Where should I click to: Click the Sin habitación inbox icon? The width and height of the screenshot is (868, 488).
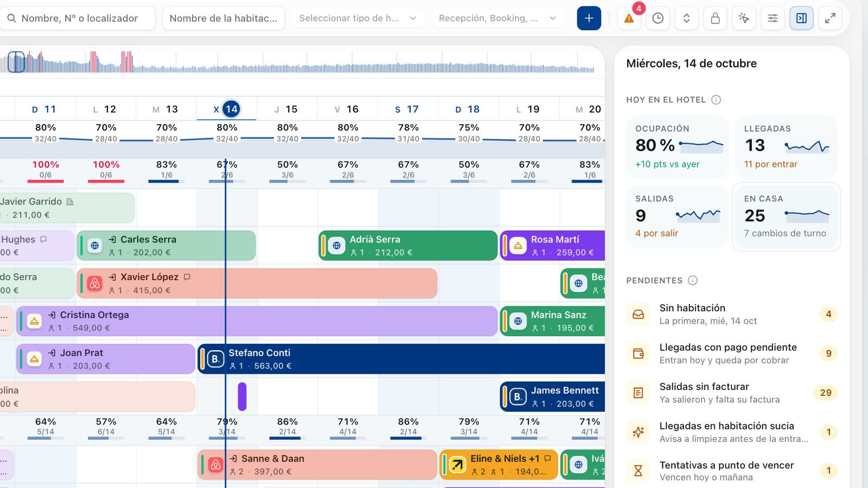pos(639,314)
